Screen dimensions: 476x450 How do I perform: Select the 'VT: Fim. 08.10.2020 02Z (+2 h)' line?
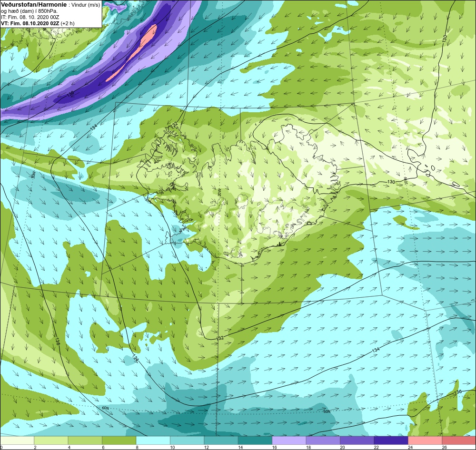(38, 23)
